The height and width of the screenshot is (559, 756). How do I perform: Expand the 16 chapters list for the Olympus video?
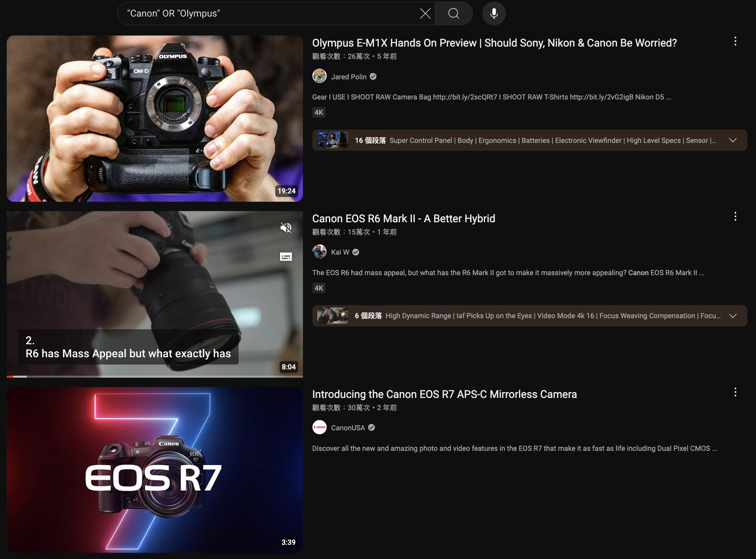tap(733, 140)
